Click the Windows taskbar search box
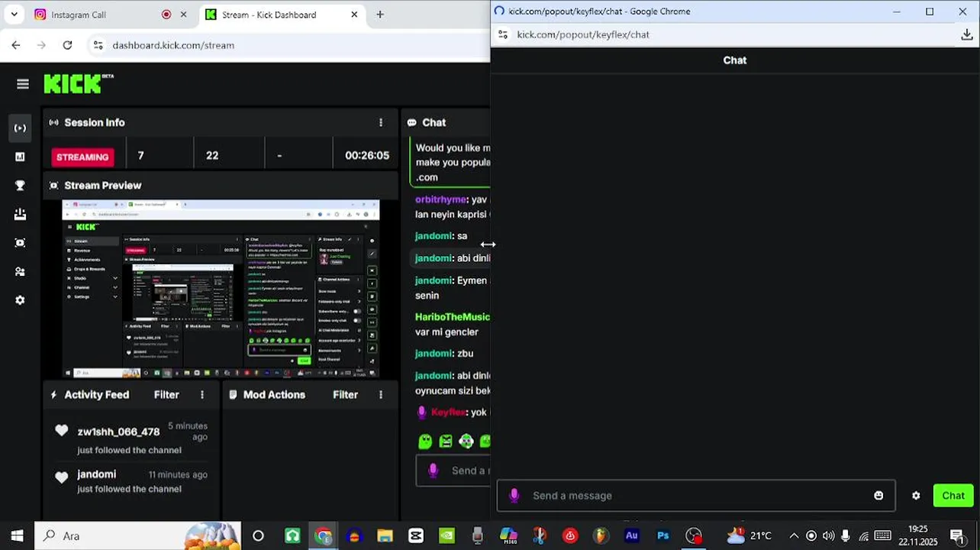Image resolution: width=980 pixels, height=550 pixels. 138,535
